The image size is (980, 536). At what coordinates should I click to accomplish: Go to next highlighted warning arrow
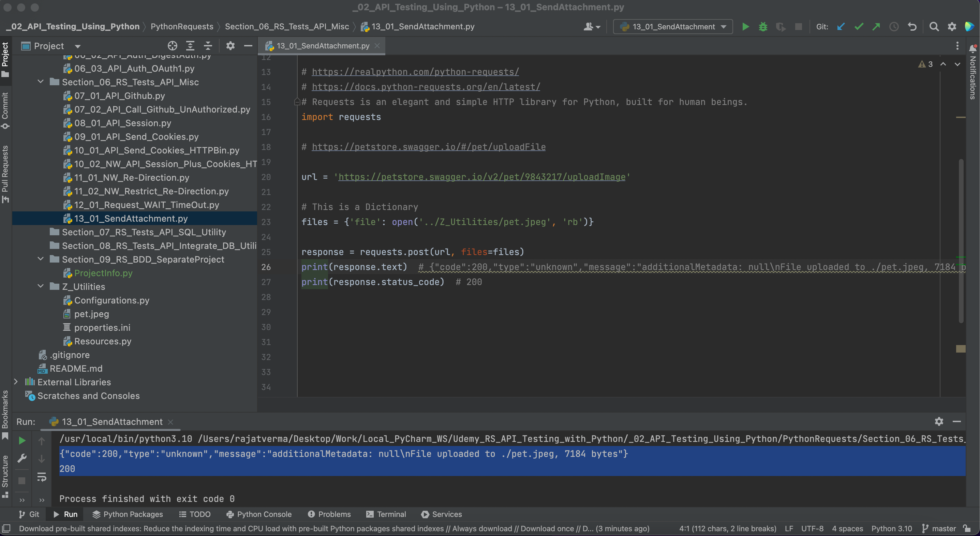coord(957,64)
